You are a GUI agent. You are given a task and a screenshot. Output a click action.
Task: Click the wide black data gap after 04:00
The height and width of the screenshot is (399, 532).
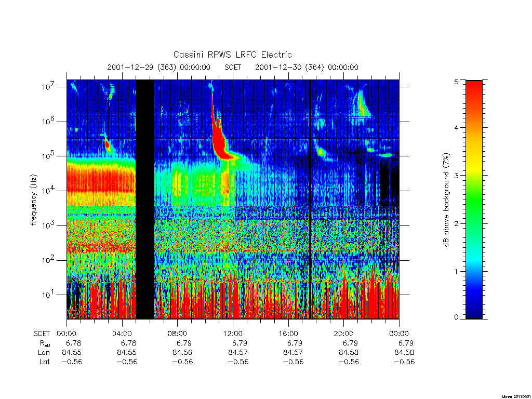point(145,199)
